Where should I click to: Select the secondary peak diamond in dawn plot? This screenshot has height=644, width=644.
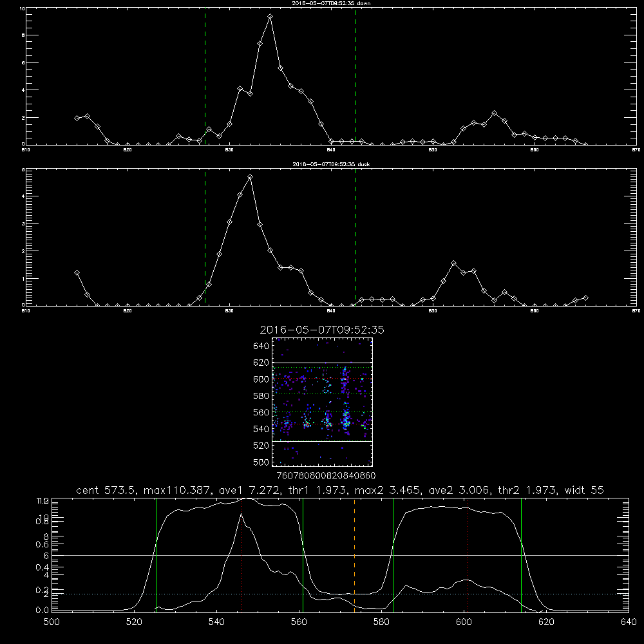[494, 113]
